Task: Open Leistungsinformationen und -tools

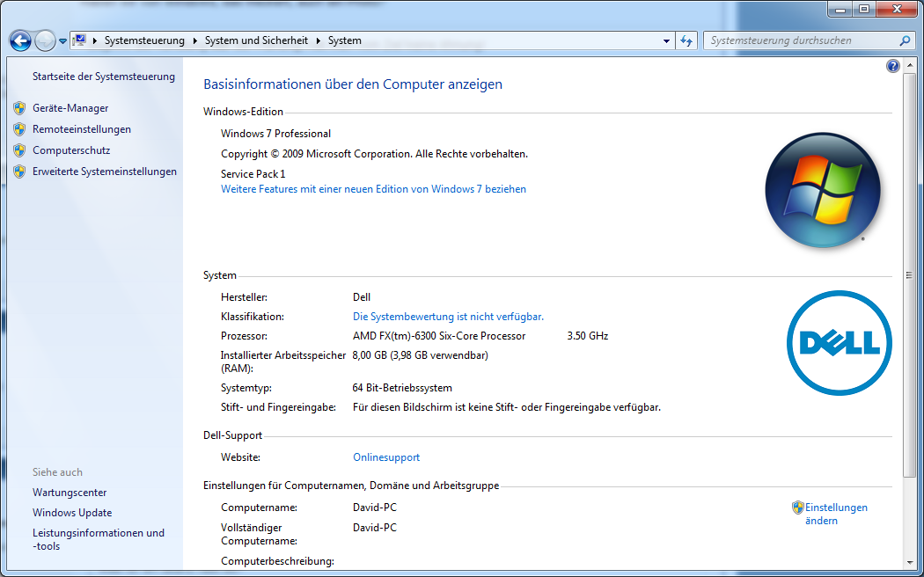Action: 99,539
